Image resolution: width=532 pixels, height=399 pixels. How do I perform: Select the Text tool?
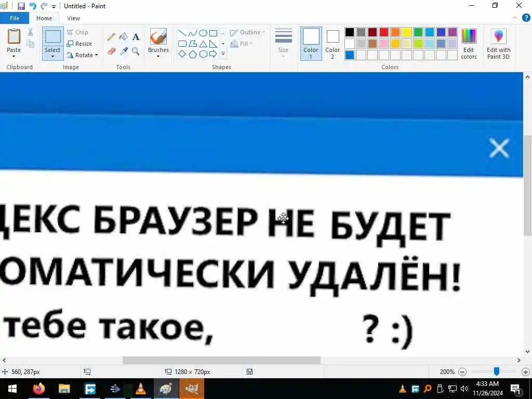[136, 37]
